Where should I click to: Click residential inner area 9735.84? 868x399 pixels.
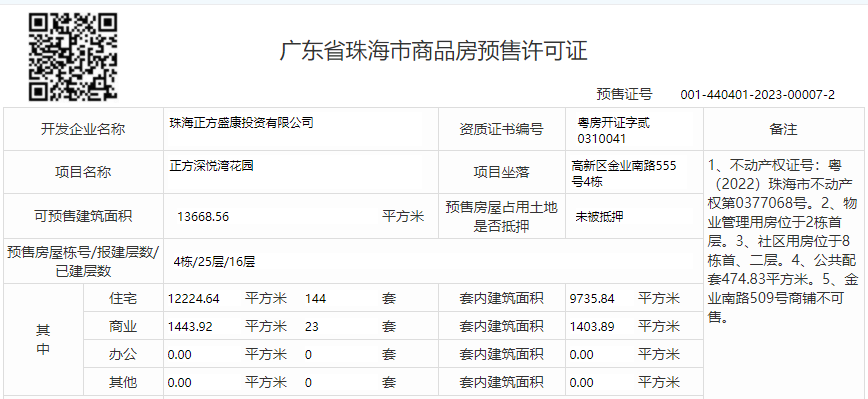click(592, 299)
